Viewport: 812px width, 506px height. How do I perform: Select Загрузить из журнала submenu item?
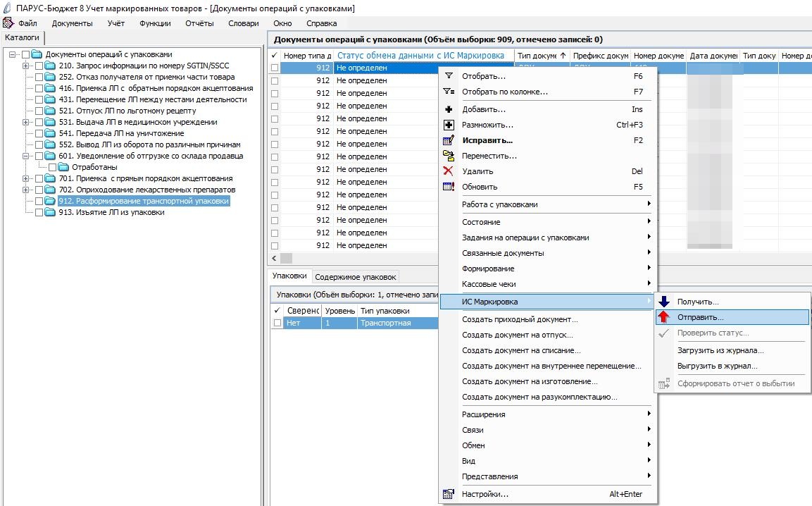720,350
